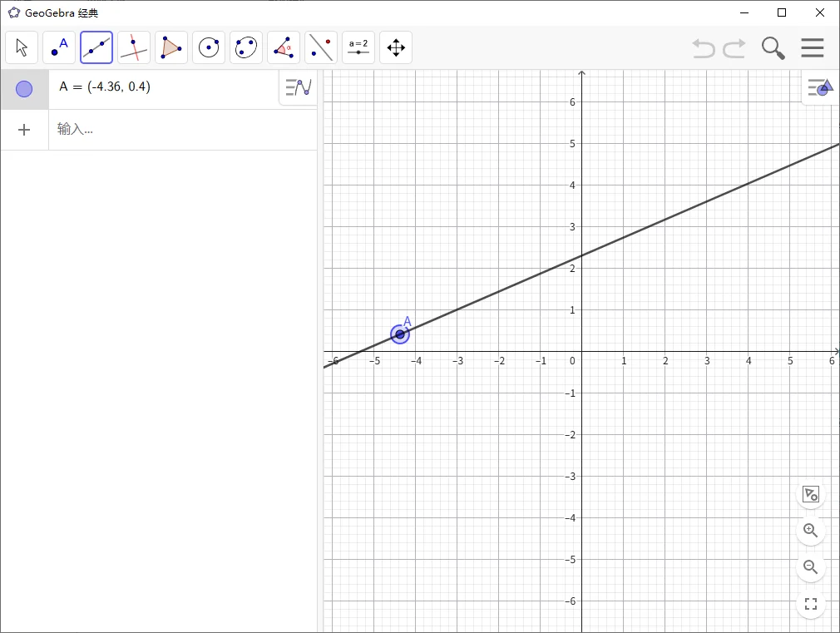
Task: Select the Move Graphics View tool
Action: [396, 47]
